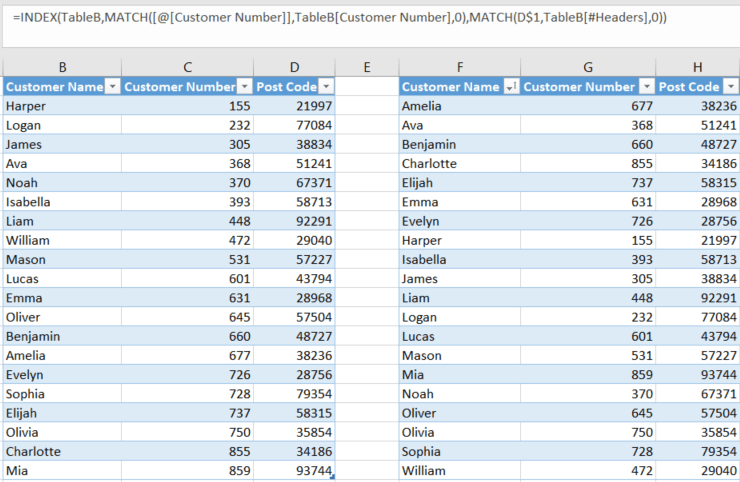Open Post Code filter dropdown in column H
The width and height of the screenshot is (740, 482).
(x=731, y=87)
